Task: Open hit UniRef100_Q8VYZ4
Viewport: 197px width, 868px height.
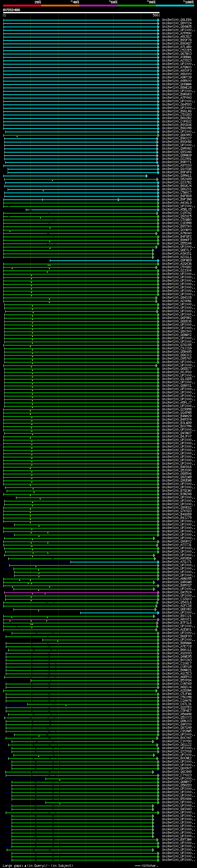Action: point(177,23)
